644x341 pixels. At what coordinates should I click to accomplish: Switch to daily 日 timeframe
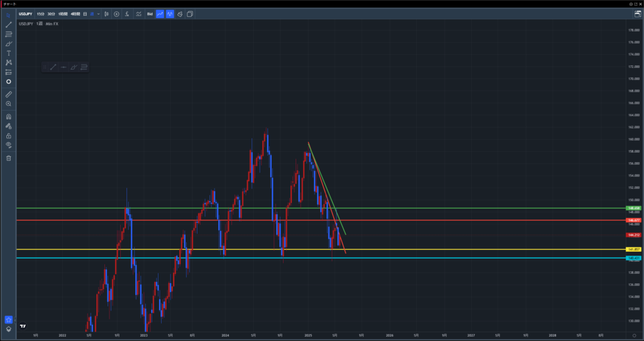coord(85,14)
